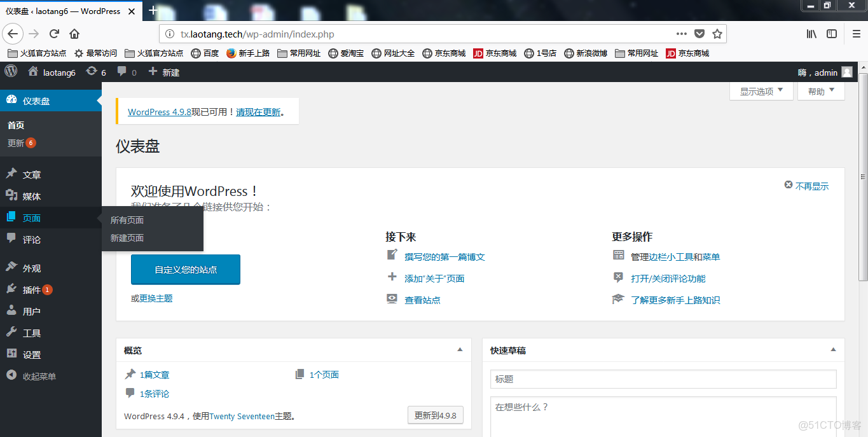868x437 pixels.
Task: Collapse the Quick Draft (快速草稿) panel arrow
Action: pyautogui.click(x=833, y=350)
